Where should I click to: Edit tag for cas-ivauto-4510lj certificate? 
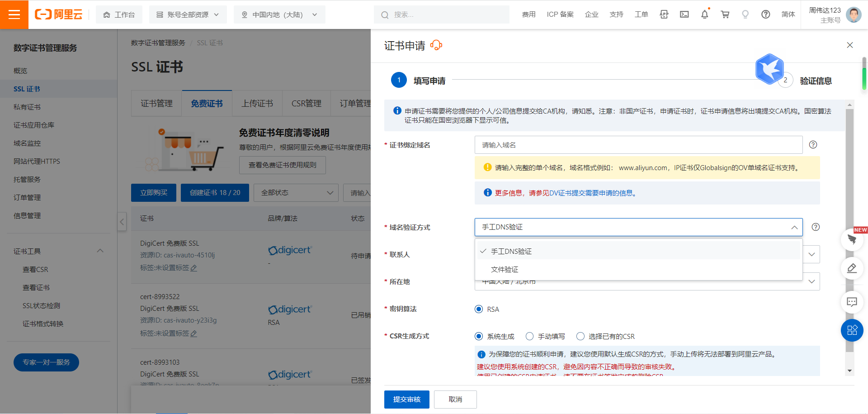click(194, 268)
